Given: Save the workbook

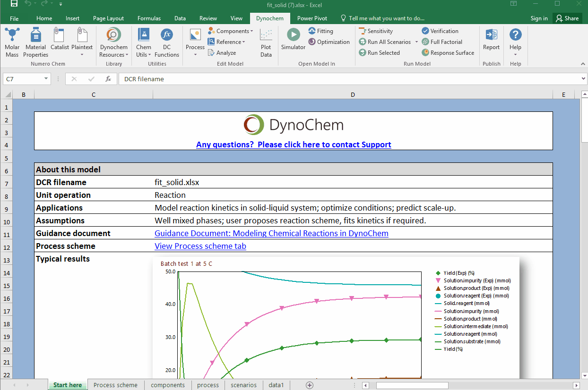Looking at the screenshot, I should point(14,4).
